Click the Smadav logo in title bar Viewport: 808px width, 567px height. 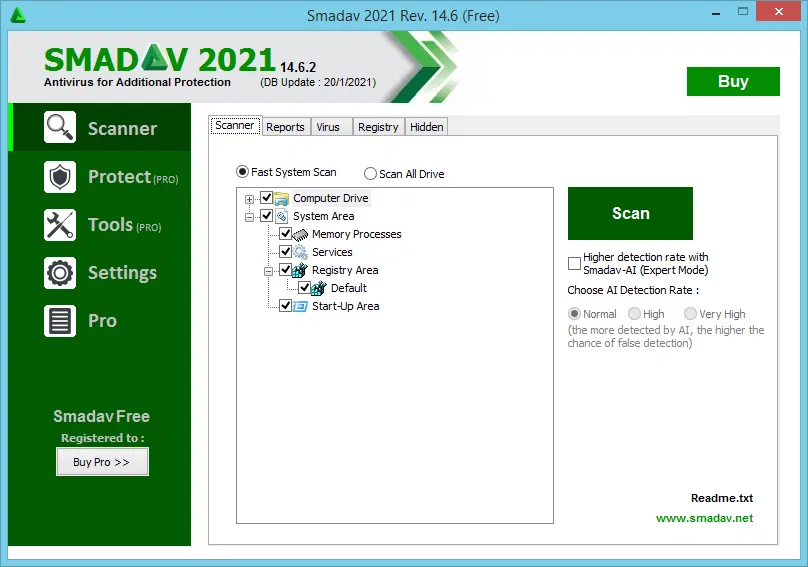[x=18, y=15]
